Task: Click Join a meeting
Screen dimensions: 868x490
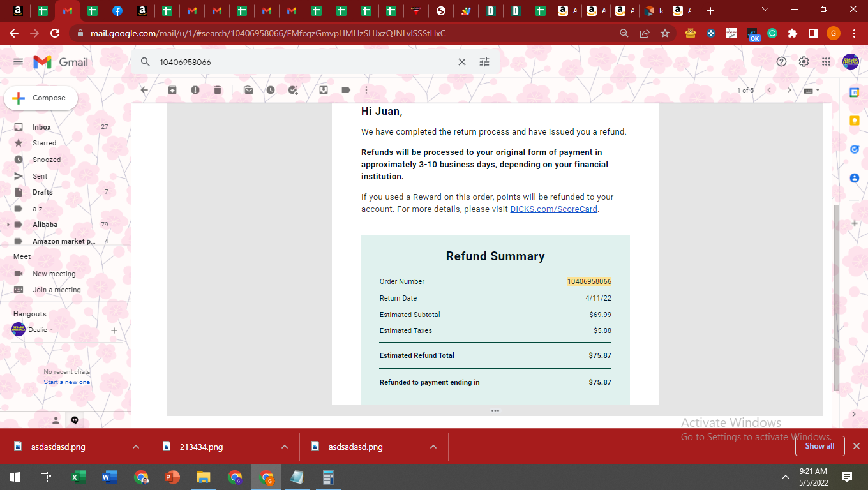Action: [x=57, y=290]
